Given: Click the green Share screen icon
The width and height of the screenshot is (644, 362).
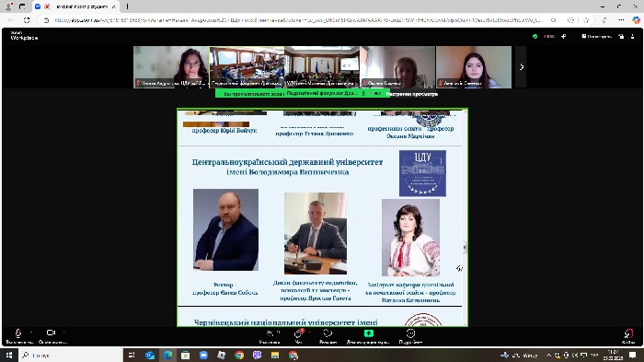Looking at the screenshot, I should pyautogui.click(x=368, y=333).
